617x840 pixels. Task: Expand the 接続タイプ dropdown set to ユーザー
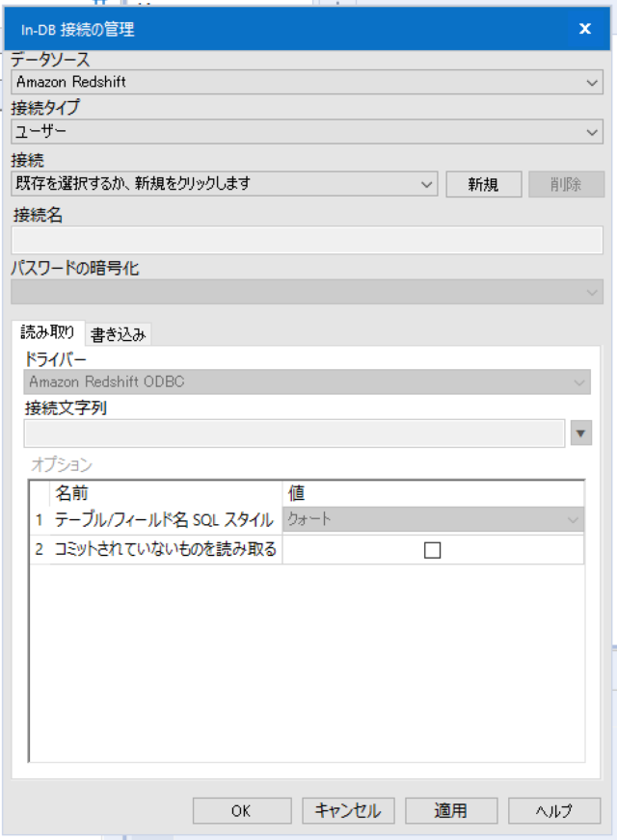pos(308,132)
